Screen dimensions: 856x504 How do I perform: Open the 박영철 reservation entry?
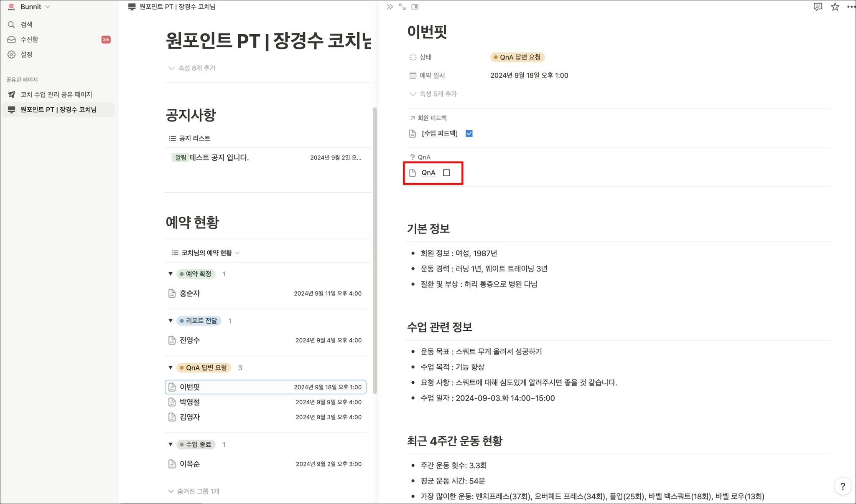190,402
